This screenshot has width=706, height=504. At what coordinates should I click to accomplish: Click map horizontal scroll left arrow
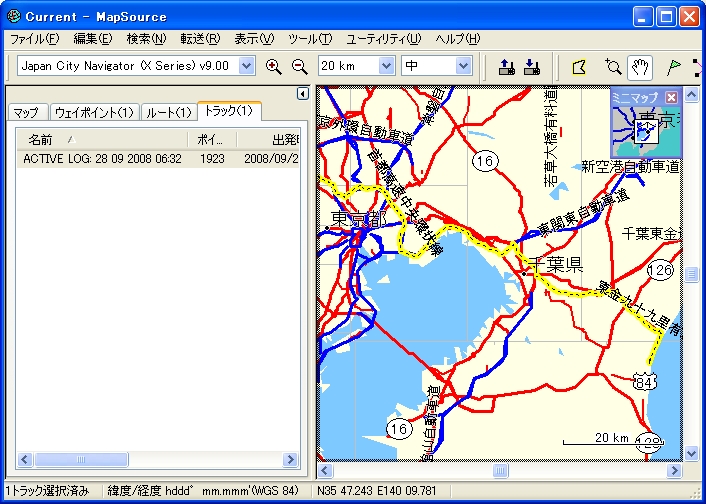(x=325, y=471)
